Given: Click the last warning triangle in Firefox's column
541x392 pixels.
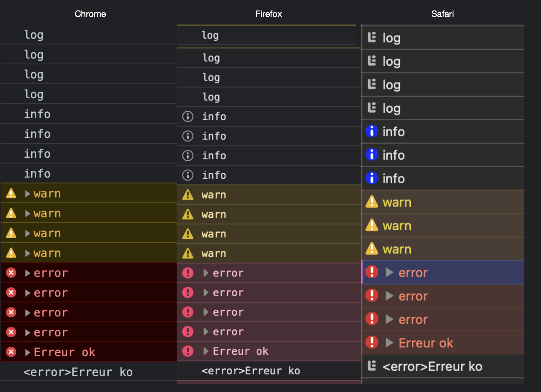Looking at the screenshot, I should coord(188,253).
